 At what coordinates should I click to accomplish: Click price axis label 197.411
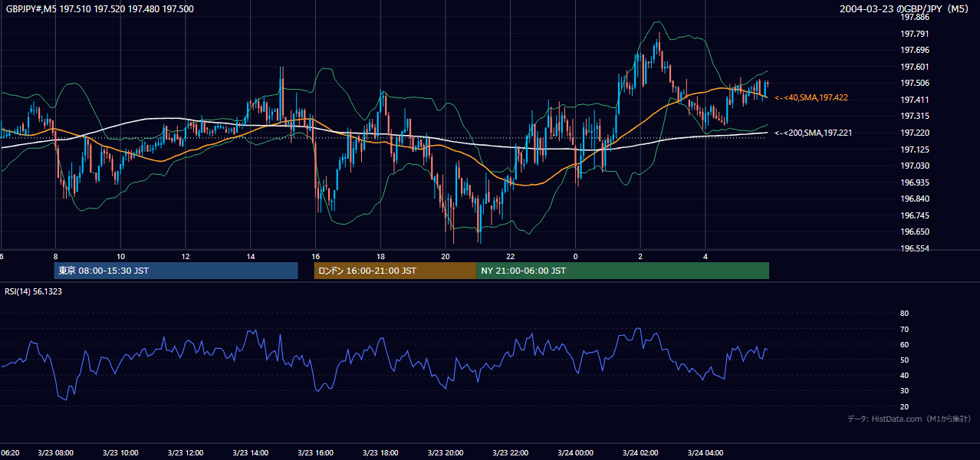click(915, 100)
